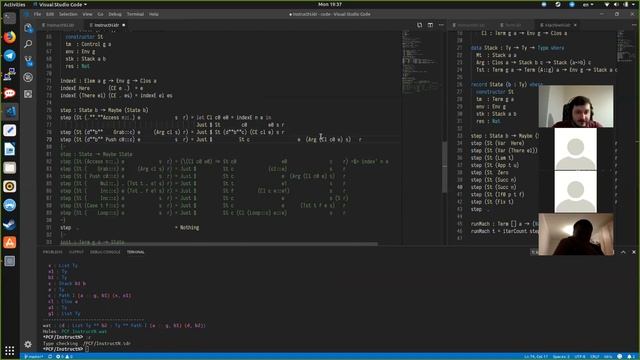Maximize the terminal panel with the chevron

click(x=623, y=252)
